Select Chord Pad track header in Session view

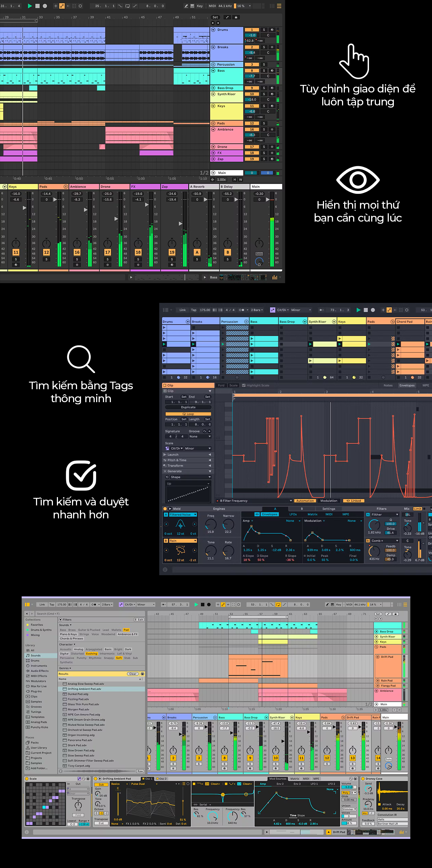(x=410, y=322)
